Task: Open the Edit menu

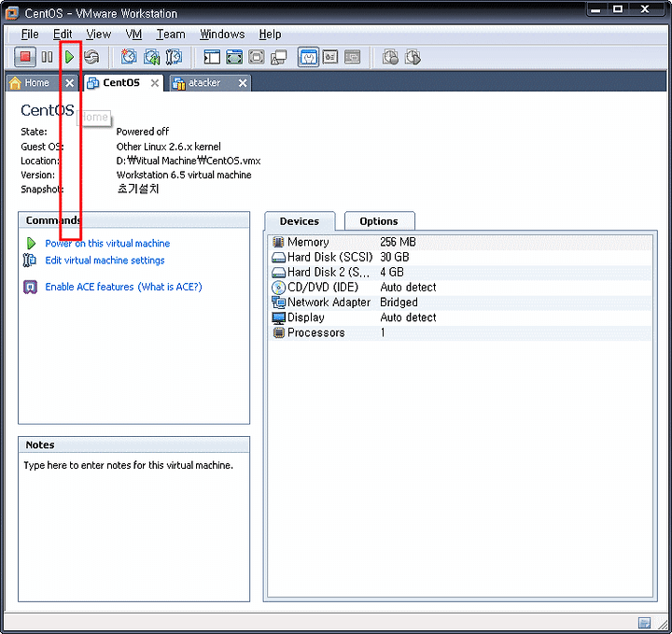Action: 63,35
